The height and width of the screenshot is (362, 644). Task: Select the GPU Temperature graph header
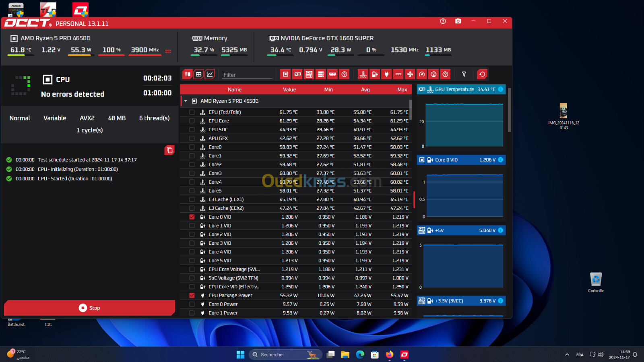point(461,89)
